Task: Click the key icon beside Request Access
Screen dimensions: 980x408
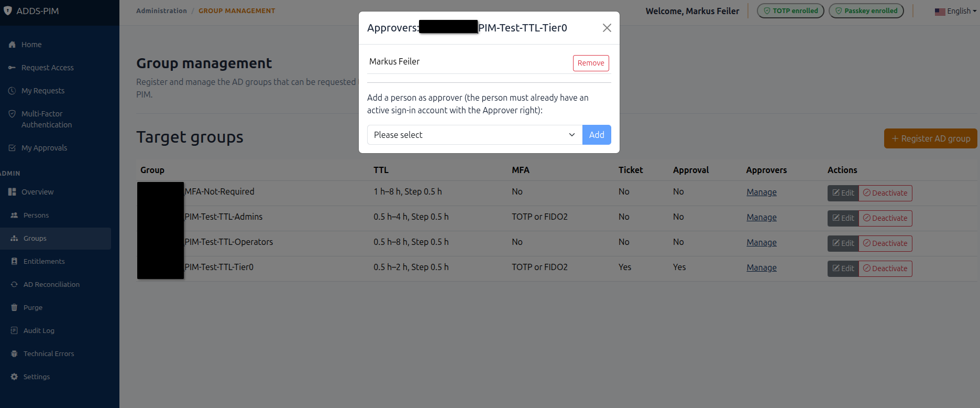Action: pos(12,68)
